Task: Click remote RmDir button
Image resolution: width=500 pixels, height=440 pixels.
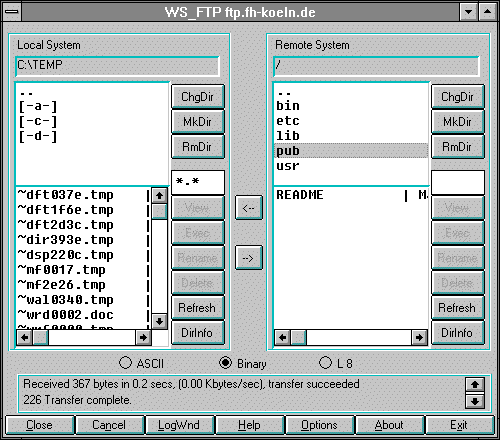Action: click(x=458, y=147)
